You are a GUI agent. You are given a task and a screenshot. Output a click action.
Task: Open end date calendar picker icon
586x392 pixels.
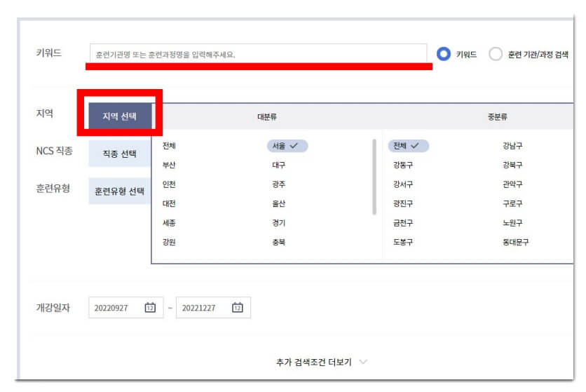(238, 307)
